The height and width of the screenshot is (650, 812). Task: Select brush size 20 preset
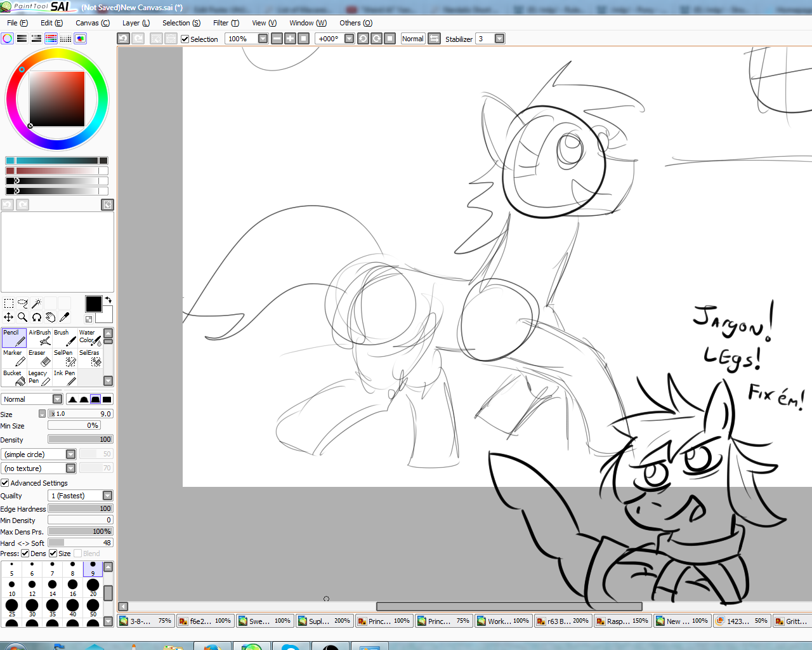(93, 587)
